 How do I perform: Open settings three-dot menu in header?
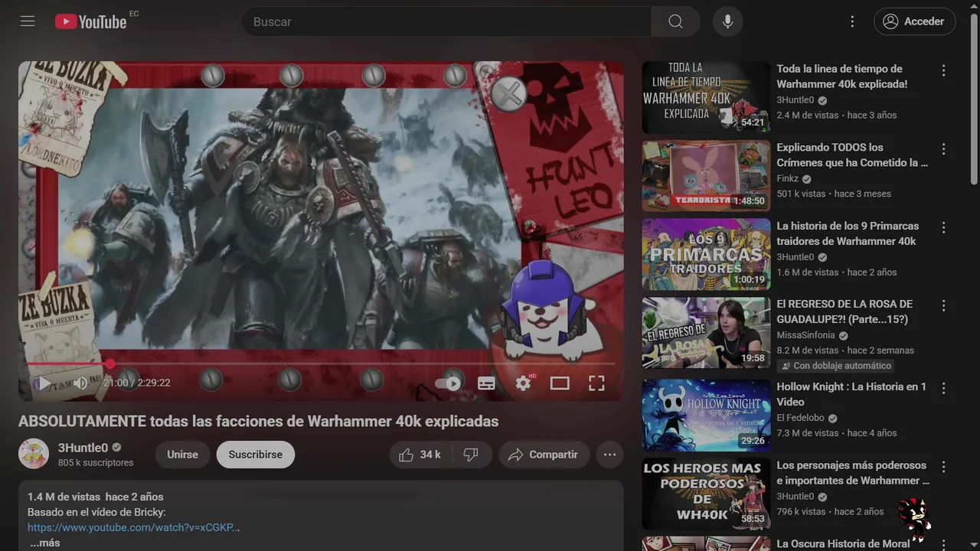click(852, 21)
